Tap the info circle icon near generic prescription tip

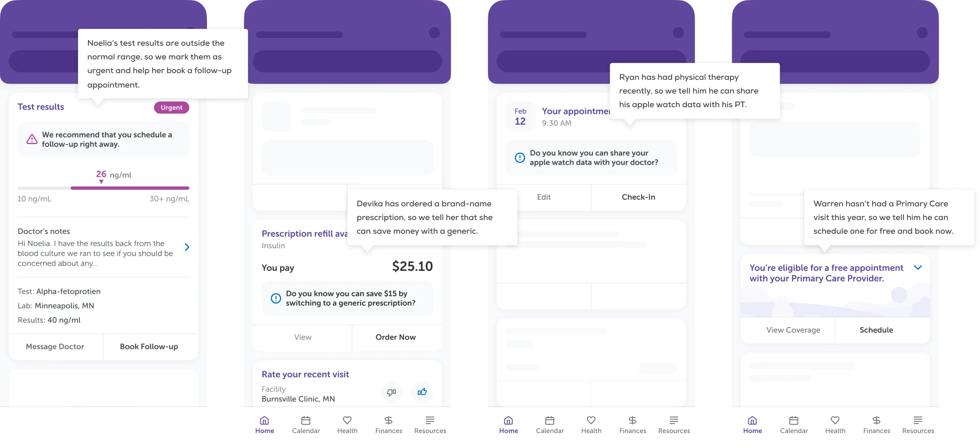(x=276, y=298)
